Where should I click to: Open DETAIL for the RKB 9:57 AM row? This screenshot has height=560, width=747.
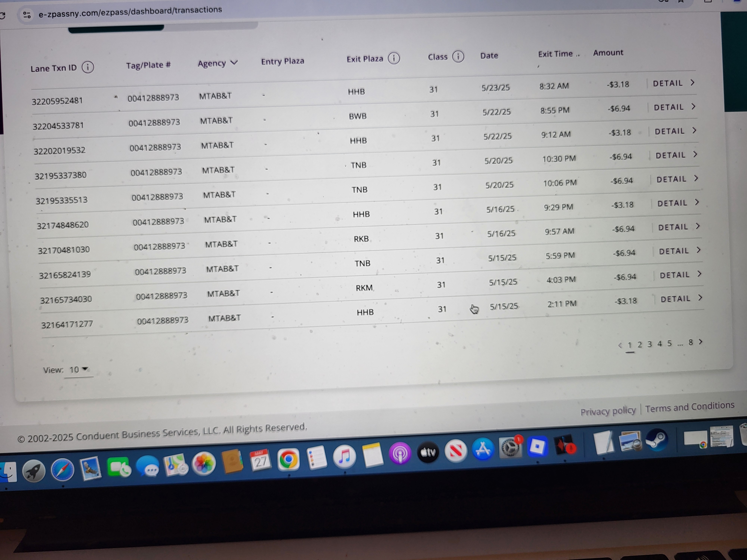(679, 227)
